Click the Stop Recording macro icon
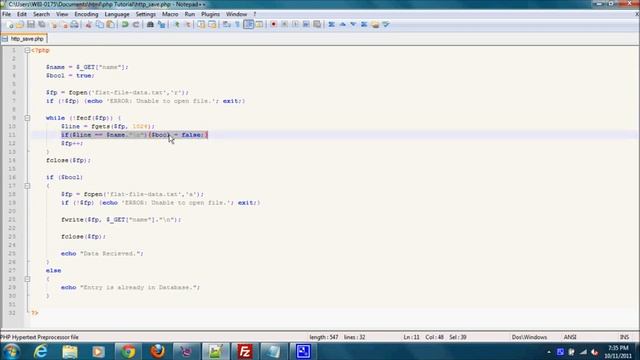The height and width of the screenshot is (360, 640). [x=284, y=24]
